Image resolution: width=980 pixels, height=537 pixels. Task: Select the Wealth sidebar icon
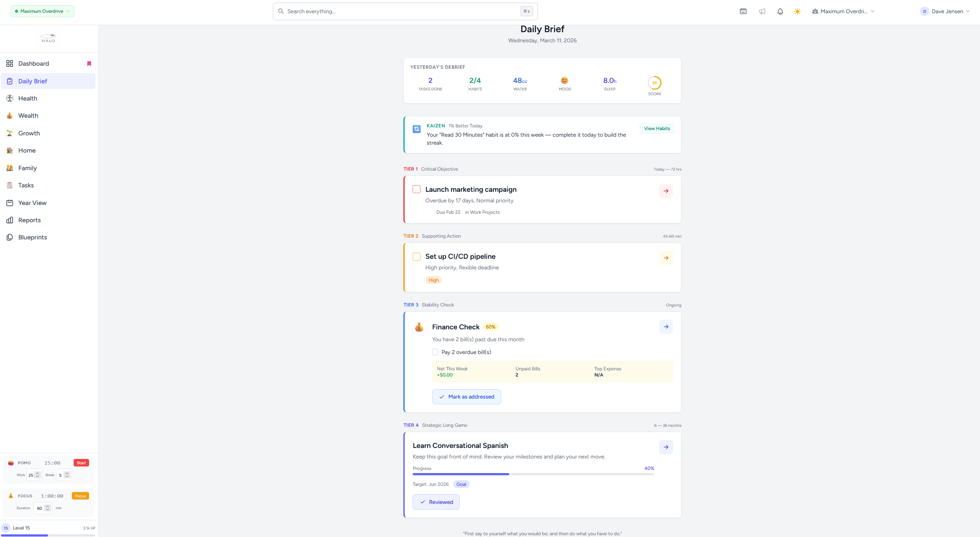(x=28, y=116)
